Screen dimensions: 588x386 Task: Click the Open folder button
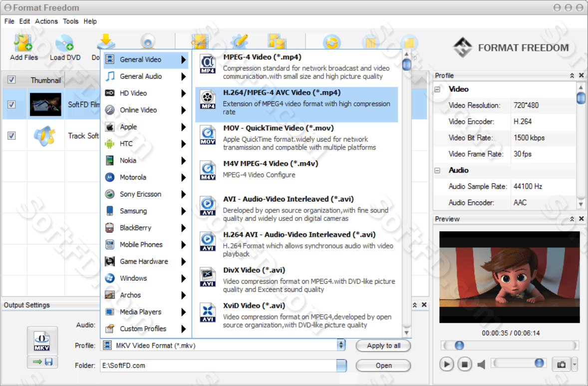[383, 366]
